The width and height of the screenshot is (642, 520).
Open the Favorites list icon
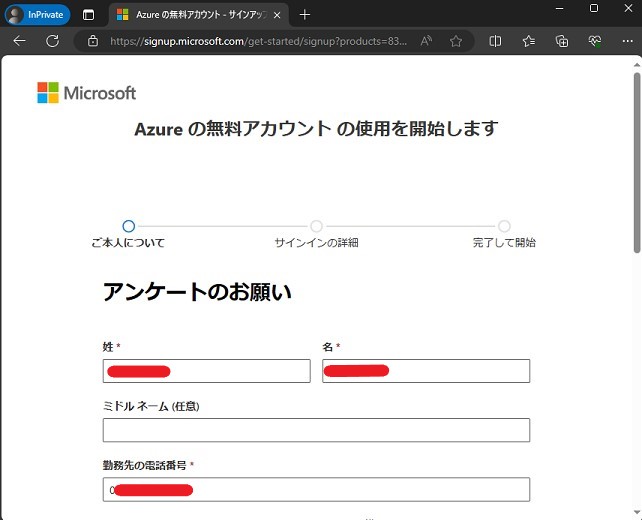529,41
